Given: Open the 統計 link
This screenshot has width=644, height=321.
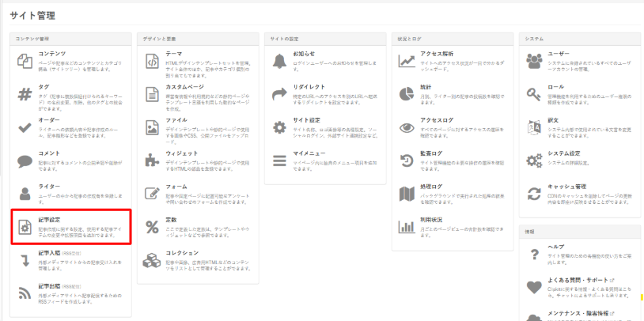Looking at the screenshot, I should pyautogui.click(x=426, y=87).
